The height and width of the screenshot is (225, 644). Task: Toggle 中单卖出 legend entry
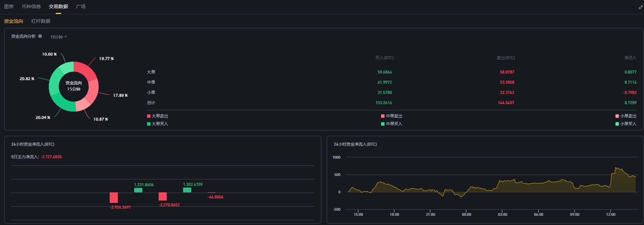coord(392,116)
